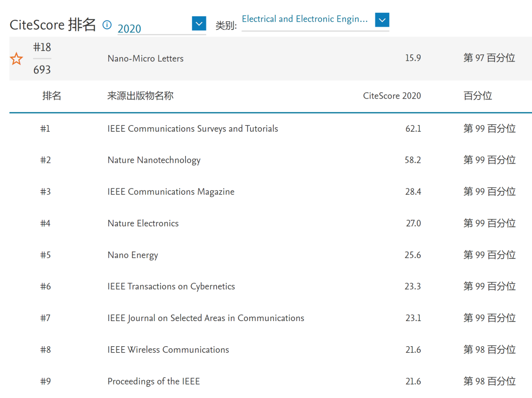Click the CiteScore 排名 heading
This screenshot has height=398, width=532.
click(x=53, y=25)
